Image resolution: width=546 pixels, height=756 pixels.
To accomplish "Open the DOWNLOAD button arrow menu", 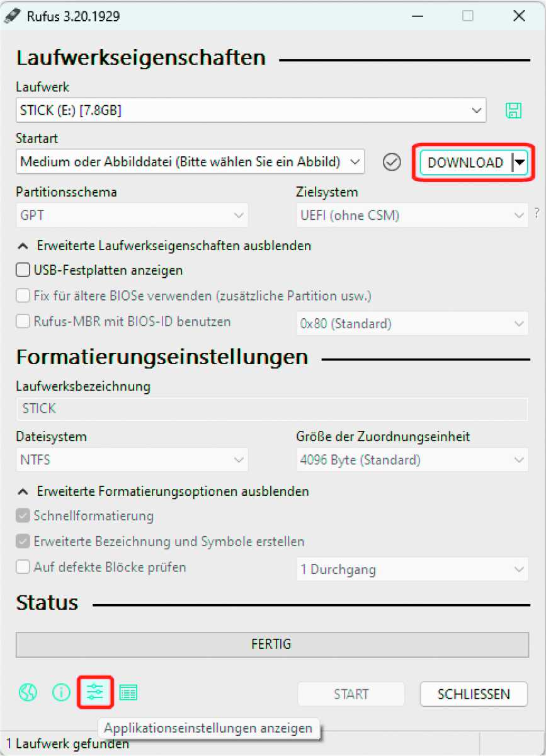I will [520, 163].
